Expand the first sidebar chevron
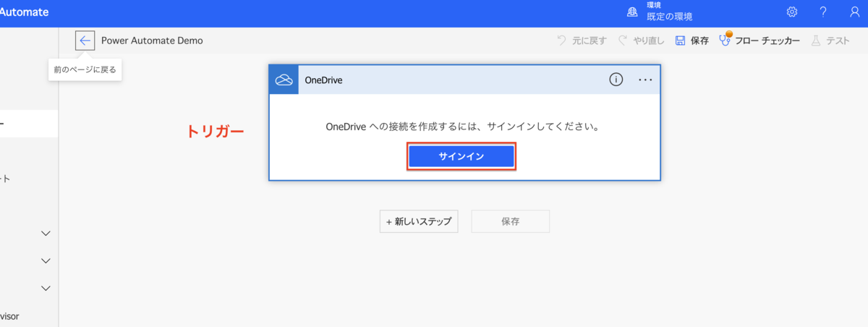Viewport: 868px width, 327px height. (46, 234)
